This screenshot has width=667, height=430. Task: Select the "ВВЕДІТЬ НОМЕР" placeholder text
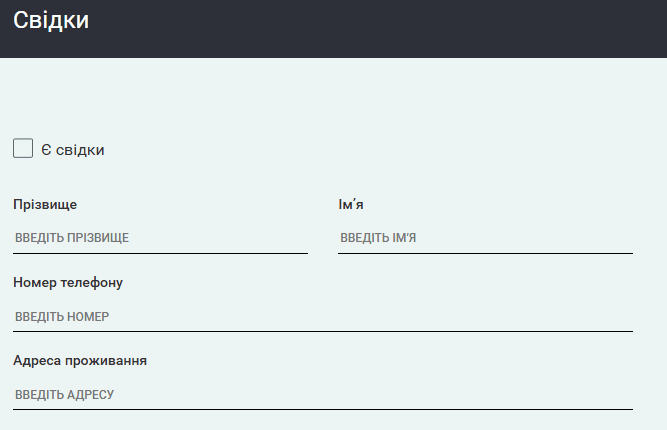(62, 316)
